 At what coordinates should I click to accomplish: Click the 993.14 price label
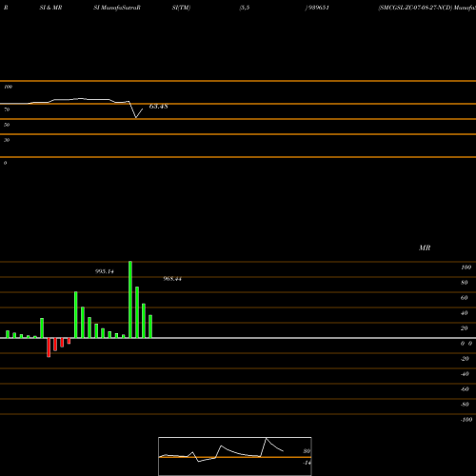click(105, 271)
